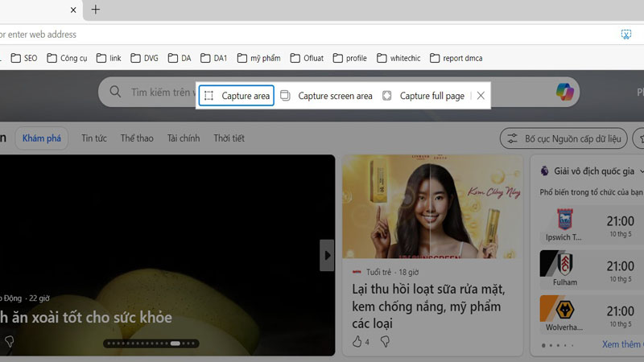Open the DVG bookmarks folder
644x362 pixels.
pyautogui.click(x=145, y=58)
